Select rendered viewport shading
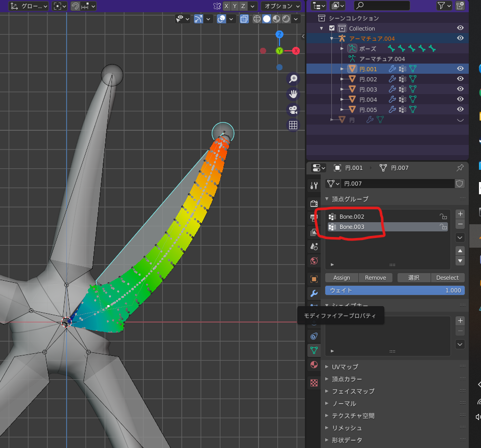 click(x=286, y=19)
